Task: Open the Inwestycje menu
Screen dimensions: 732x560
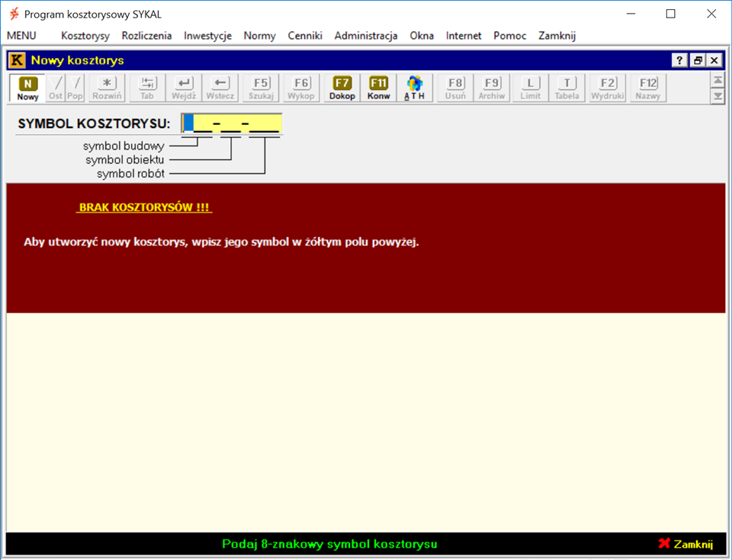Action: (x=207, y=36)
